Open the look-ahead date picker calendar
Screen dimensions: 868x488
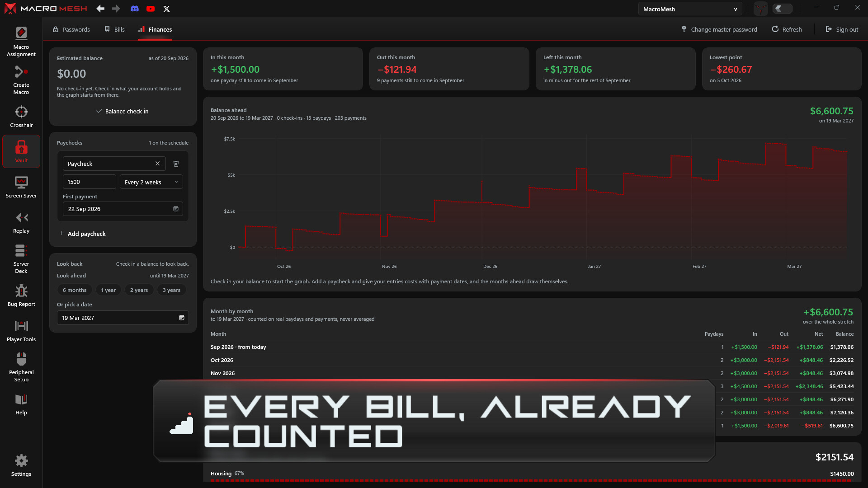(182, 318)
